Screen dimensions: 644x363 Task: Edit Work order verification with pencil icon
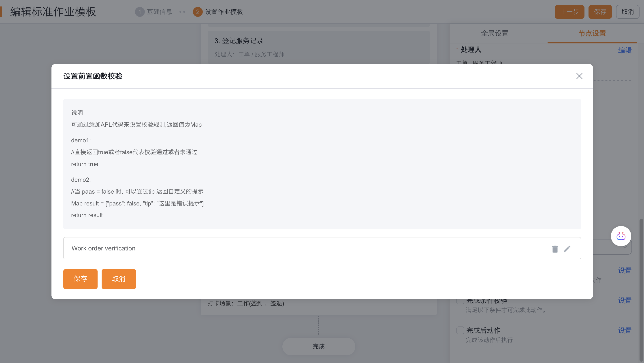(567, 249)
